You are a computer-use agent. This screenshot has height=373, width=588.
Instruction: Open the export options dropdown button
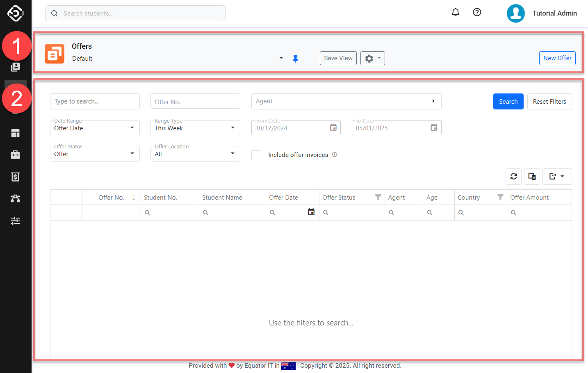556,177
